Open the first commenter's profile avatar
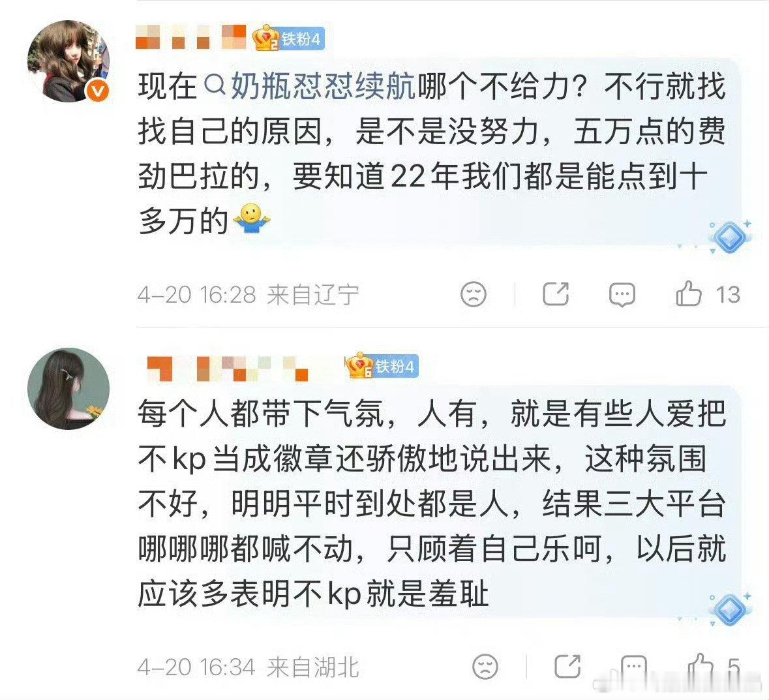 (68, 61)
